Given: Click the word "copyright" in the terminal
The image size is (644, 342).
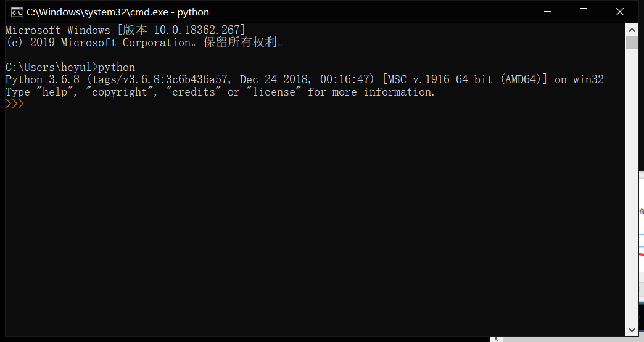Looking at the screenshot, I should [x=120, y=92].
